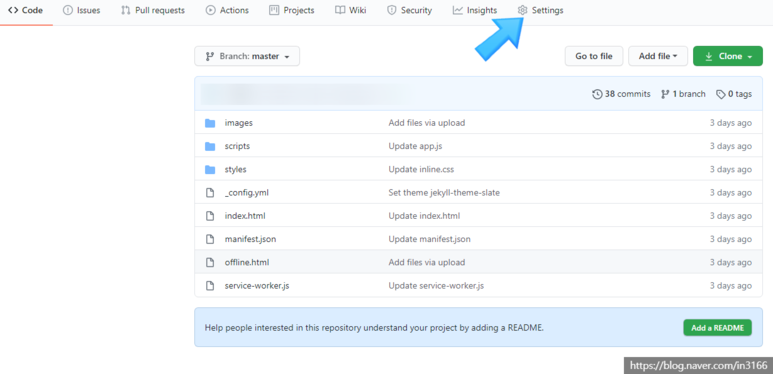The width and height of the screenshot is (773, 374).
Task: Open images row's 'Add files via upload' commit
Action: click(x=426, y=123)
